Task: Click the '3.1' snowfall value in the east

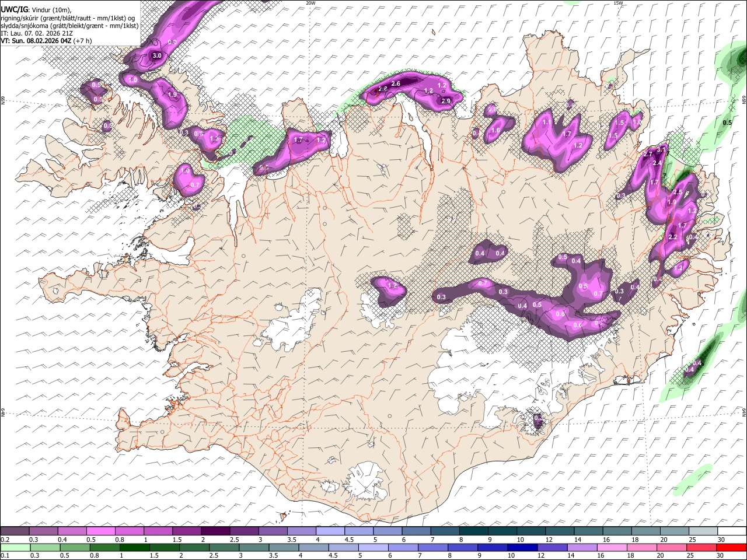Action: point(661,149)
